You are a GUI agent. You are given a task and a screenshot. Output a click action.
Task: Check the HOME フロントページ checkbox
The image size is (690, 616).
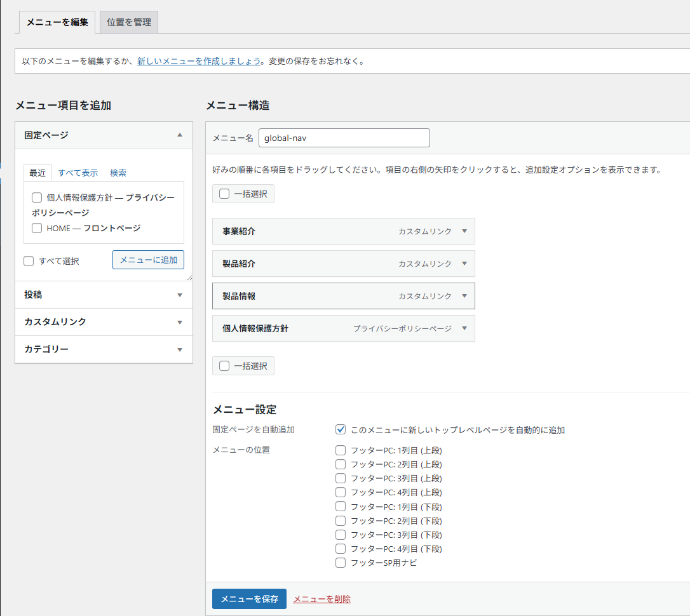pos(37,228)
